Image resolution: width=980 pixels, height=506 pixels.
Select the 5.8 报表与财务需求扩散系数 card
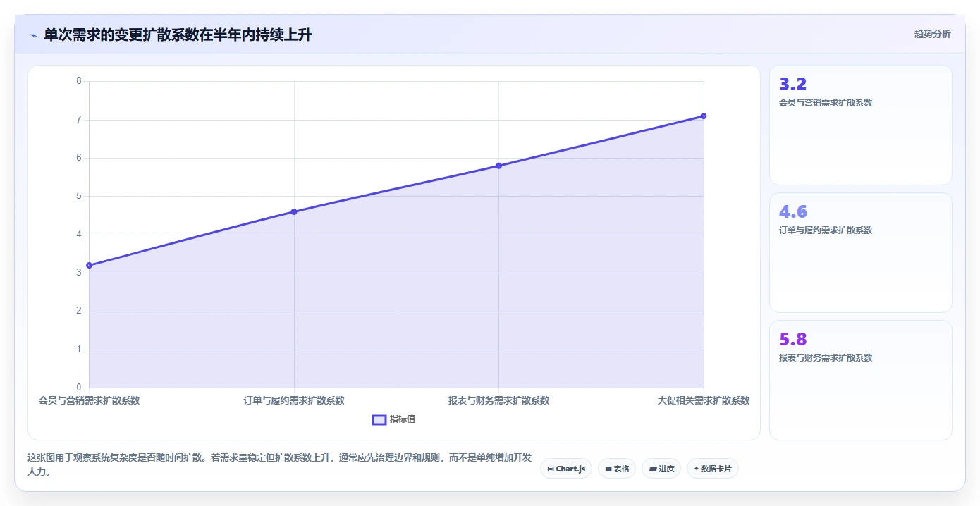tap(861, 380)
